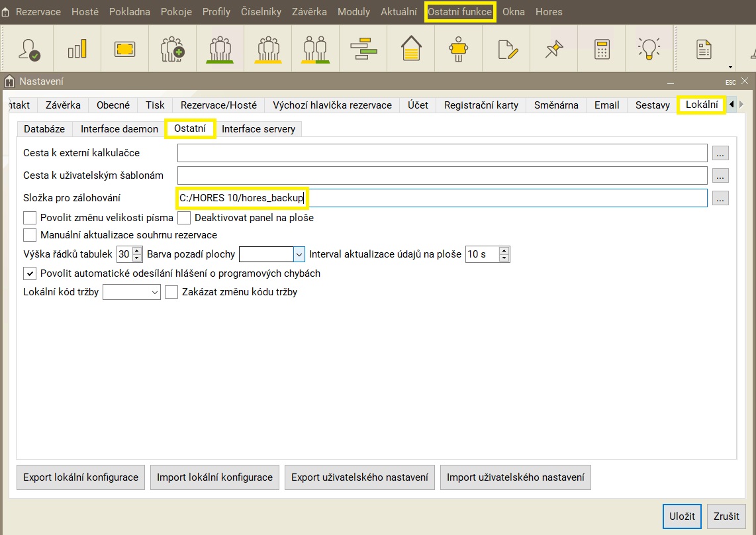Click the 'Uložit' button
The height and width of the screenshot is (535, 756).
pyautogui.click(x=682, y=516)
